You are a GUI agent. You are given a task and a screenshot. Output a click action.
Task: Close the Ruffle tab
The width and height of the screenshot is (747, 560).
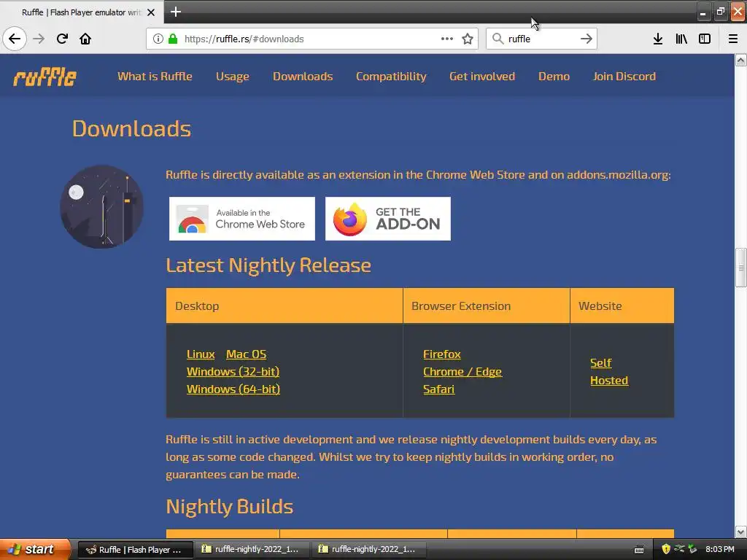tap(151, 12)
